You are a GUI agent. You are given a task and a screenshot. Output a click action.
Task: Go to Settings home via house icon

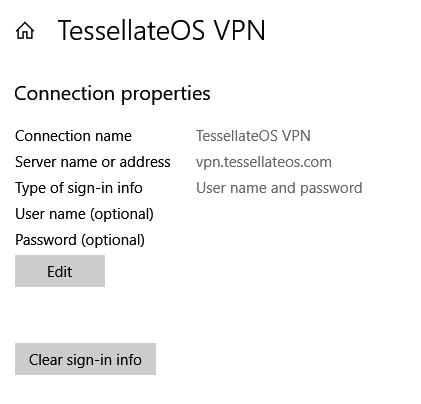[x=25, y=31]
